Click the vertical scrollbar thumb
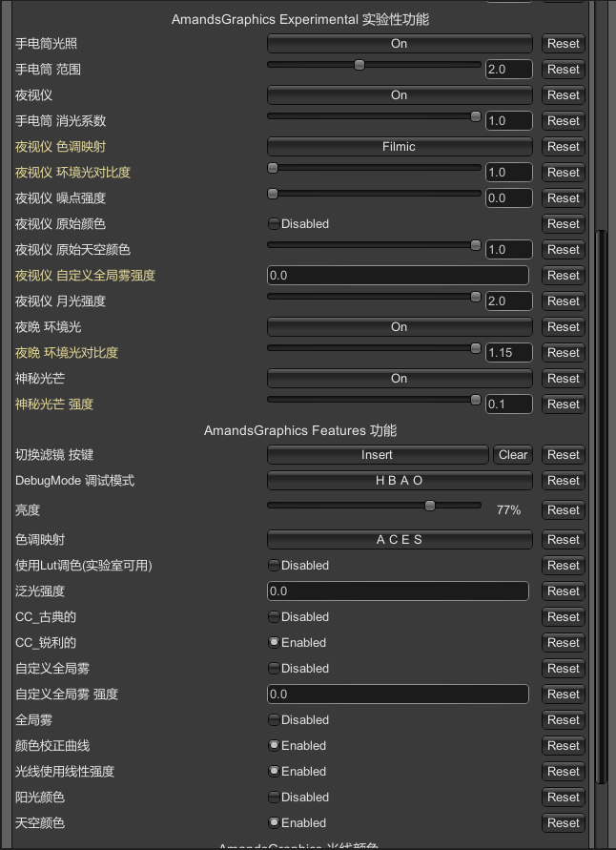Image resolution: width=616 pixels, height=850 pixels. 601,507
